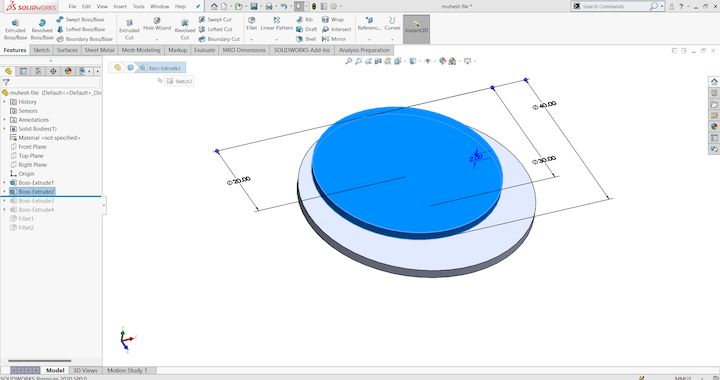Open the Insert menu

pos(120,6)
